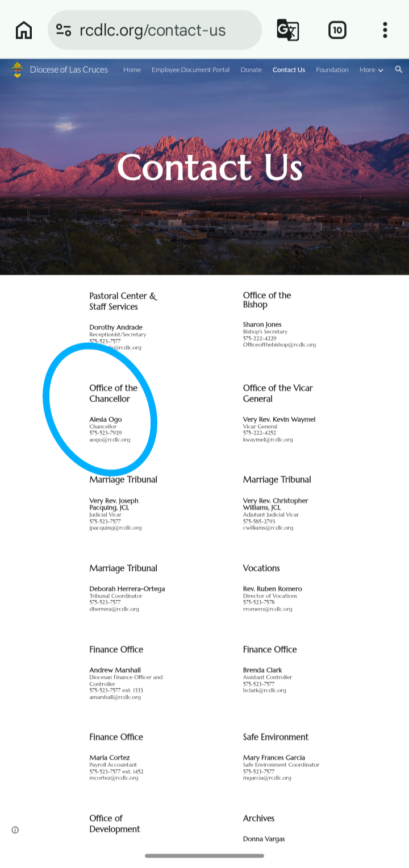Click the Contact Us navigation tab

tap(289, 70)
